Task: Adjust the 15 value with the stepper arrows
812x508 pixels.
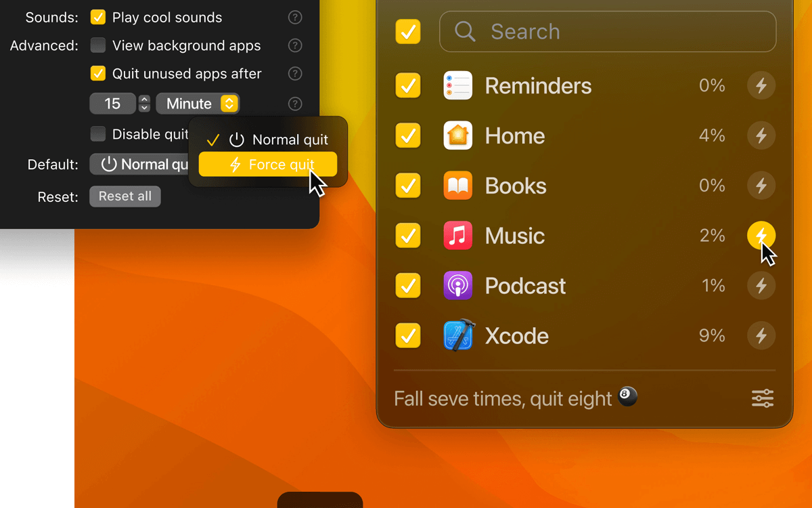Action: click(144, 104)
